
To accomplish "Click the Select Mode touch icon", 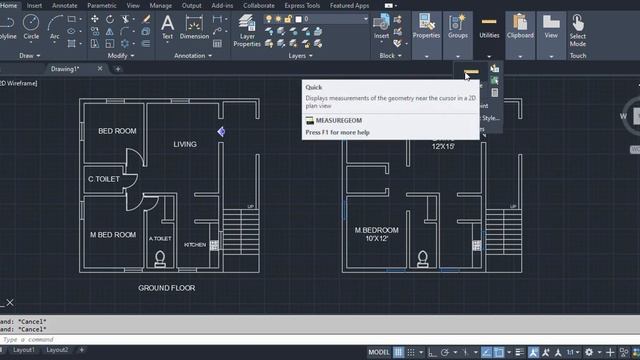I will [578, 30].
